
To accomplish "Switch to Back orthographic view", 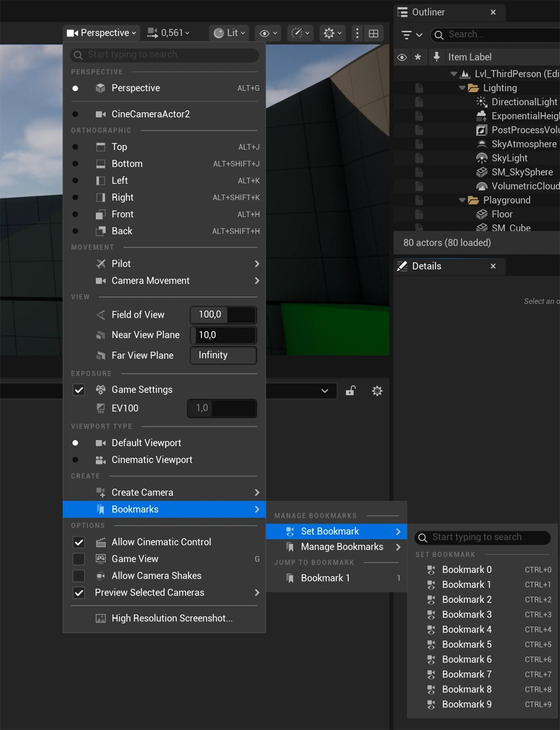I will coord(164,231).
